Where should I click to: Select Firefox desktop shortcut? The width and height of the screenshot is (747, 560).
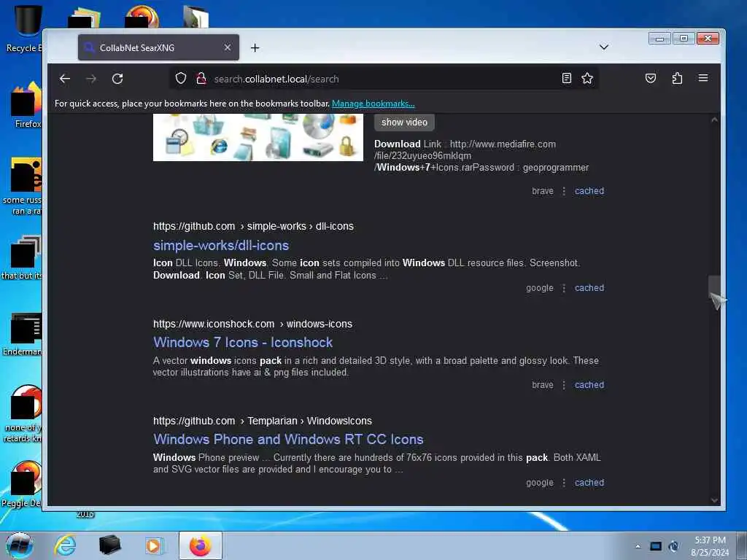(26, 105)
